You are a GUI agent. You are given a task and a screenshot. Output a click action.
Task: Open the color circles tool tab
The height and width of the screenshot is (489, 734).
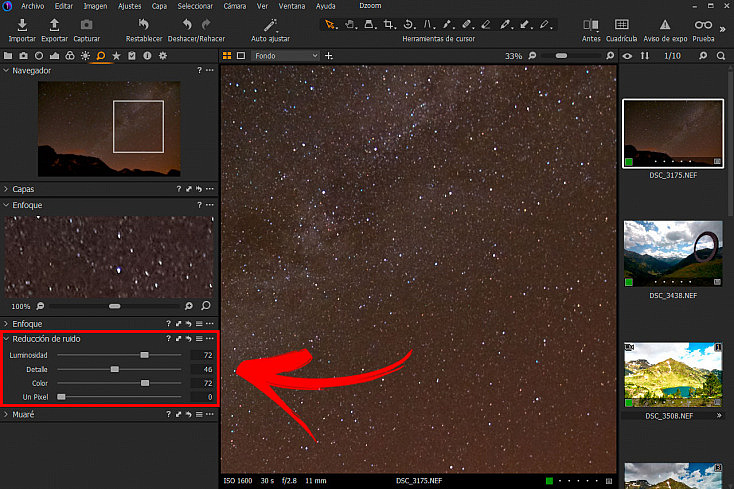[x=70, y=56]
